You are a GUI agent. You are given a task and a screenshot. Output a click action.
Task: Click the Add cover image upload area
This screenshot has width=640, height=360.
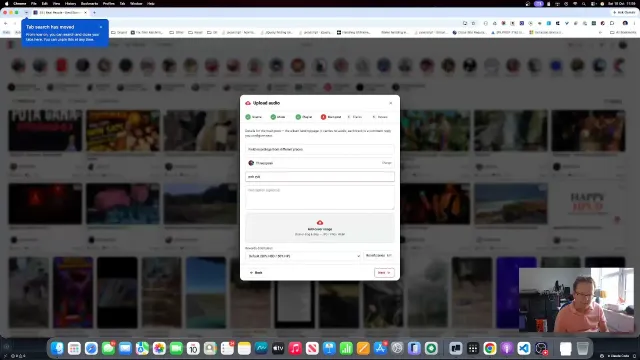(x=320, y=228)
